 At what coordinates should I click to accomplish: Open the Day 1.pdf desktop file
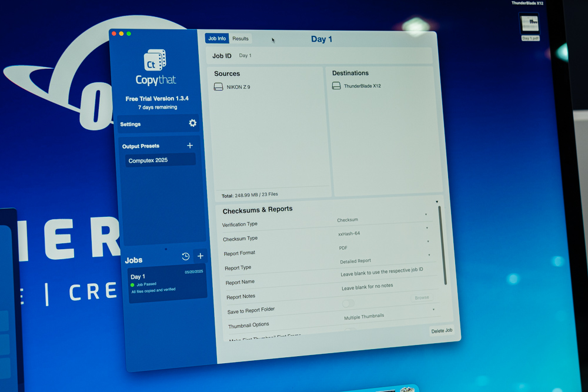[x=530, y=27]
